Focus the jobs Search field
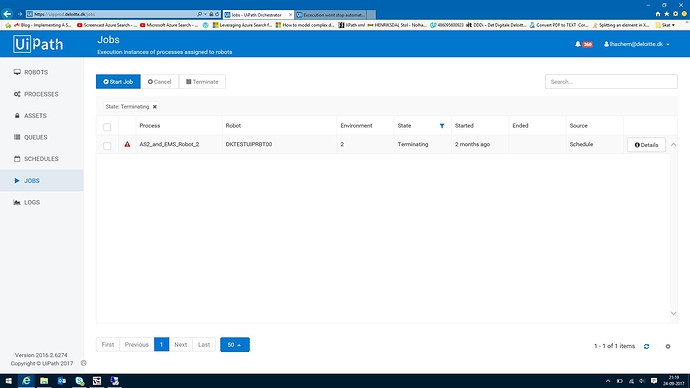Viewport: 690px width, 388px height. 611,81
